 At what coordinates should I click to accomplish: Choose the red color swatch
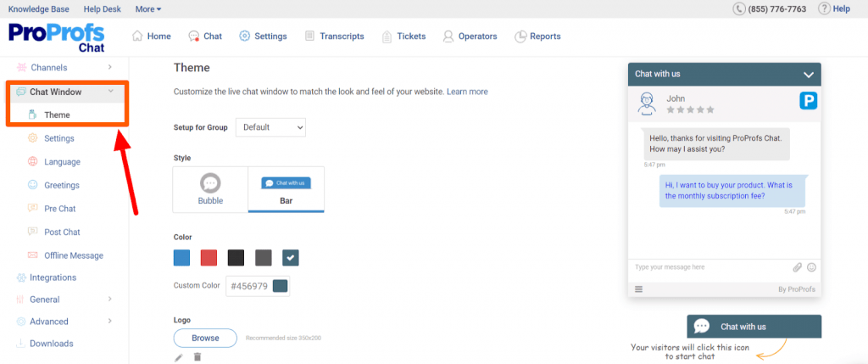[x=209, y=258]
